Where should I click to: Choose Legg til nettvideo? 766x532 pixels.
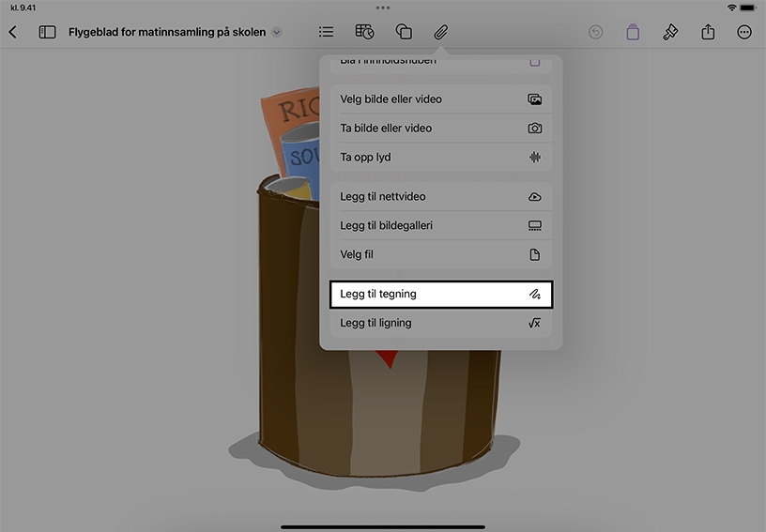pos(441,197)
